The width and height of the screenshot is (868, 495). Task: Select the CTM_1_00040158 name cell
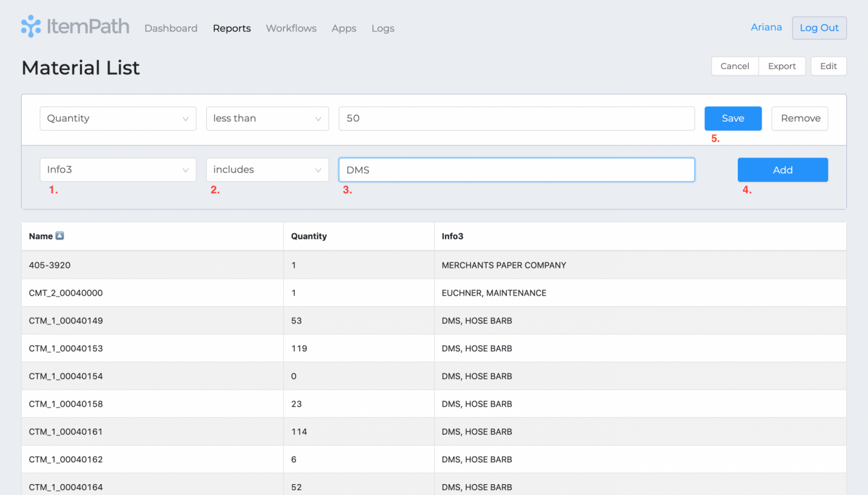(152, 404)
